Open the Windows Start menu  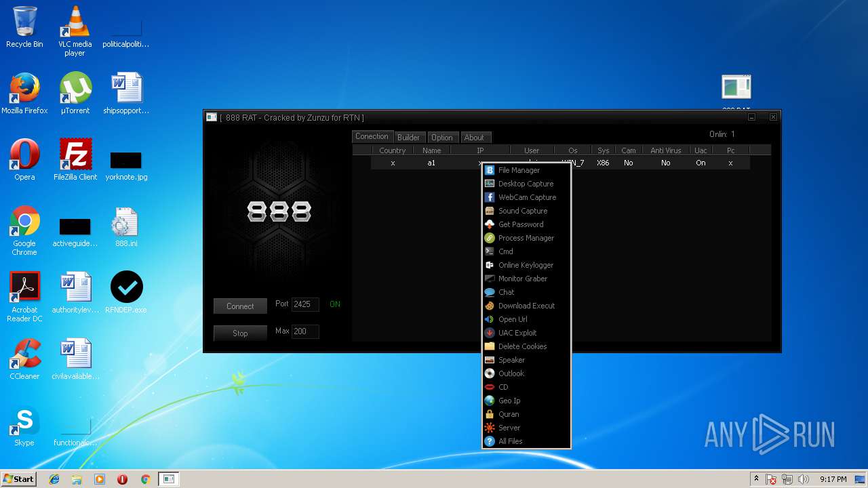pos(18,479)
